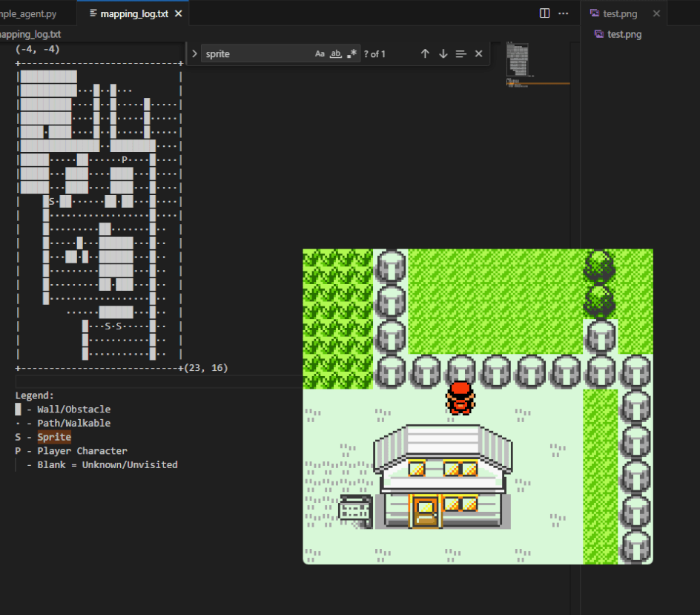Toggle Match Case in find widget
700x615 pixels.
(x=320, y=54)
